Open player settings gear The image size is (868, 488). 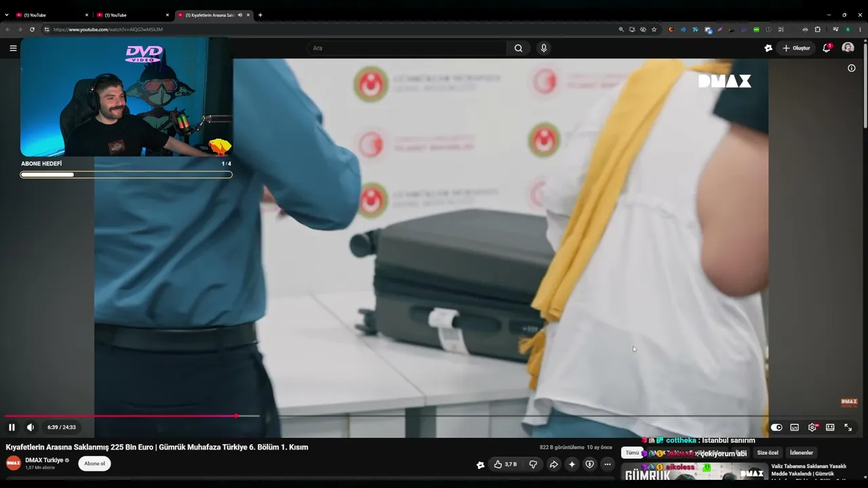pyautogui.click(x=812, y=428)
